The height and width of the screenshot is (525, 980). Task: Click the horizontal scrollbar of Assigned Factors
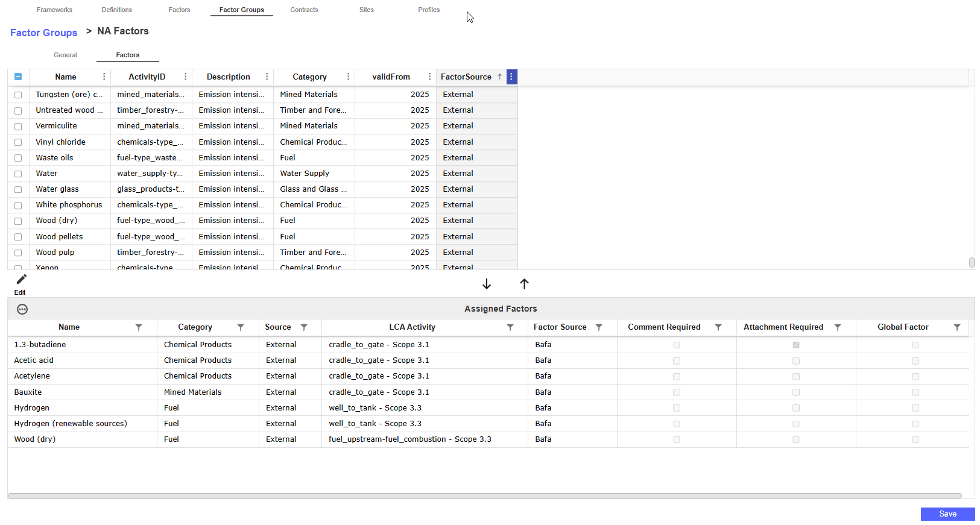(x=484, y=496)
